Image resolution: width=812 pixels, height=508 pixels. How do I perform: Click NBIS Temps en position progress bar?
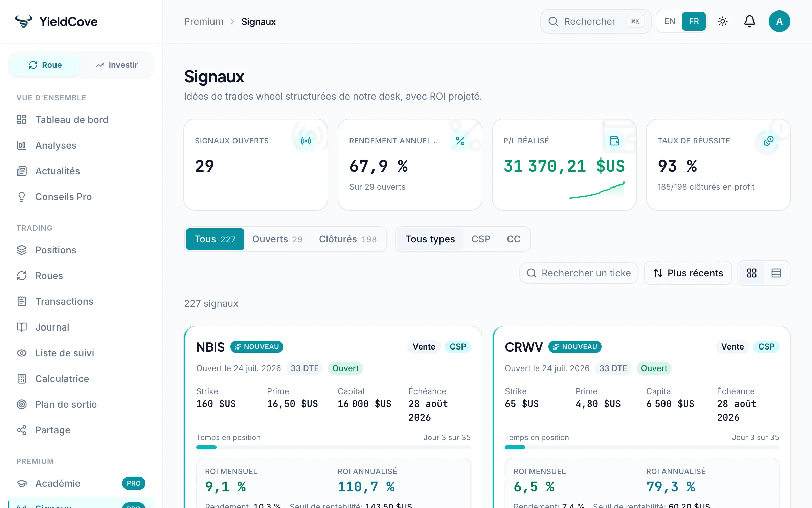(x=334, y=447)
